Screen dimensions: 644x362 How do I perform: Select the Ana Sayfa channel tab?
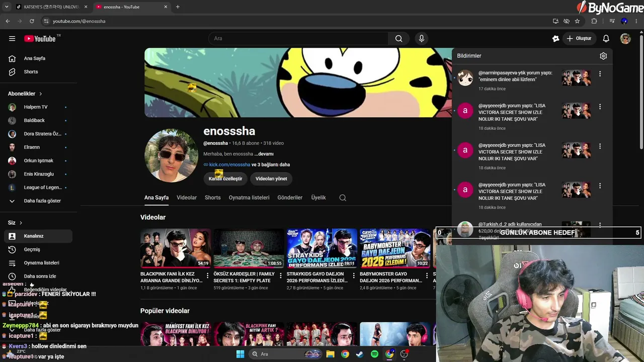tap(156, 198)
